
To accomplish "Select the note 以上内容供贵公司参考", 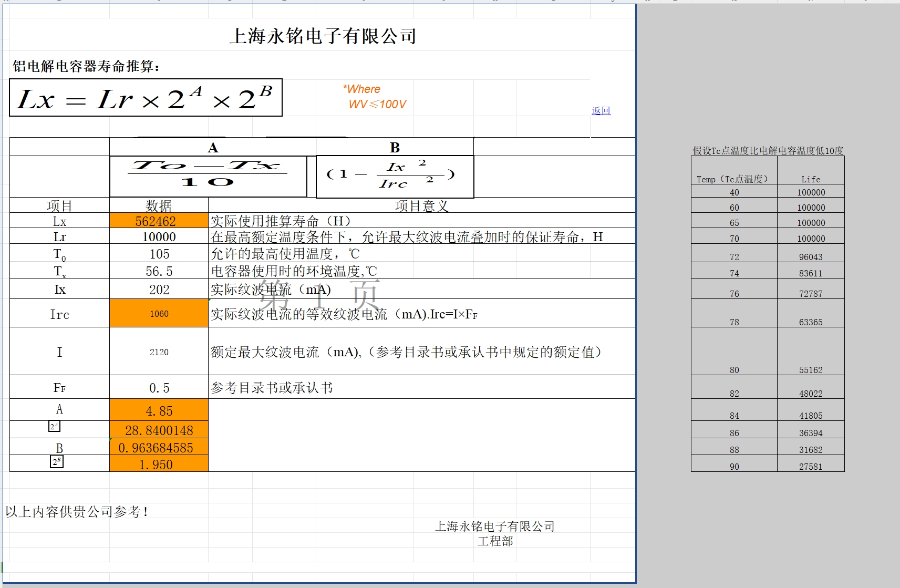I will [x=77, y=511].
